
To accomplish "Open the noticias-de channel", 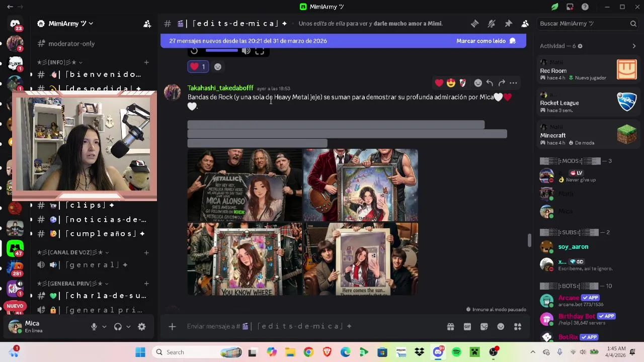I will [x=93, y=219].
